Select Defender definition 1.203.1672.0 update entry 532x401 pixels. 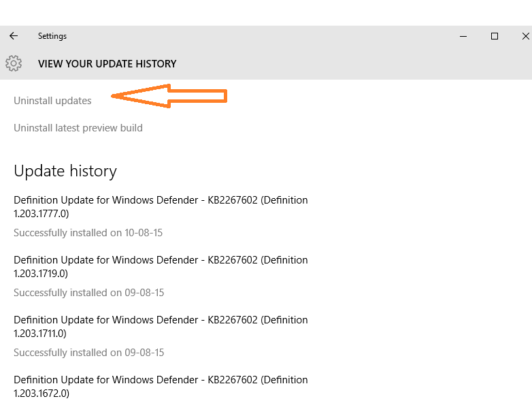pos(161,387)
